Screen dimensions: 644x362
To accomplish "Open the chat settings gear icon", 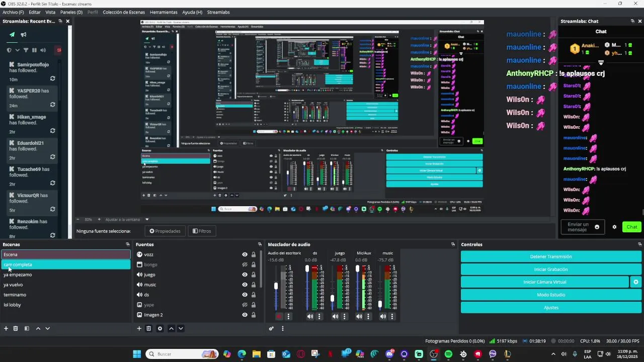I will (x=614, y=227).
